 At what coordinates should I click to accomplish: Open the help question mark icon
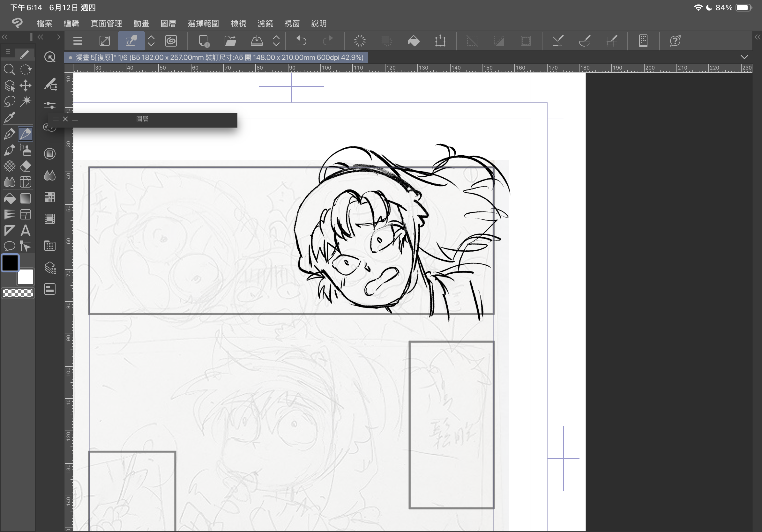pos(676,41)
